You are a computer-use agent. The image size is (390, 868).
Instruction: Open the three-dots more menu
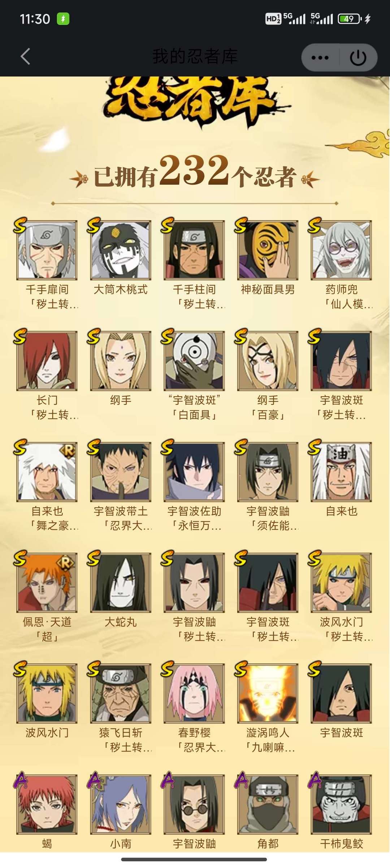[x=320, y=57]
